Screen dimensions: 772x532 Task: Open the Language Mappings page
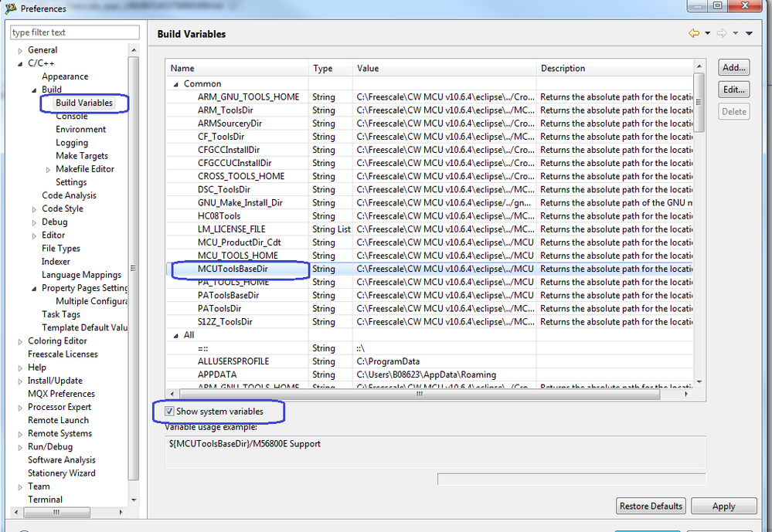tap(81, 275)
